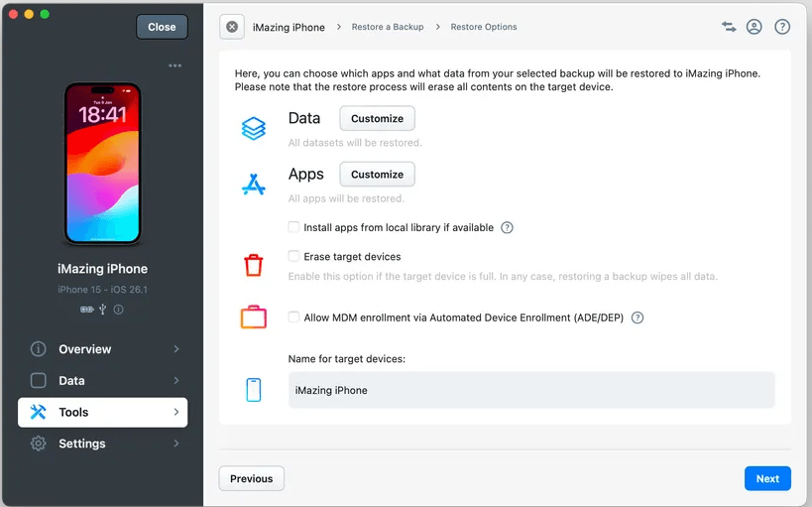Click the blue App Store Apps icon
Screen dimensions: 812x507
coord(253,184)
